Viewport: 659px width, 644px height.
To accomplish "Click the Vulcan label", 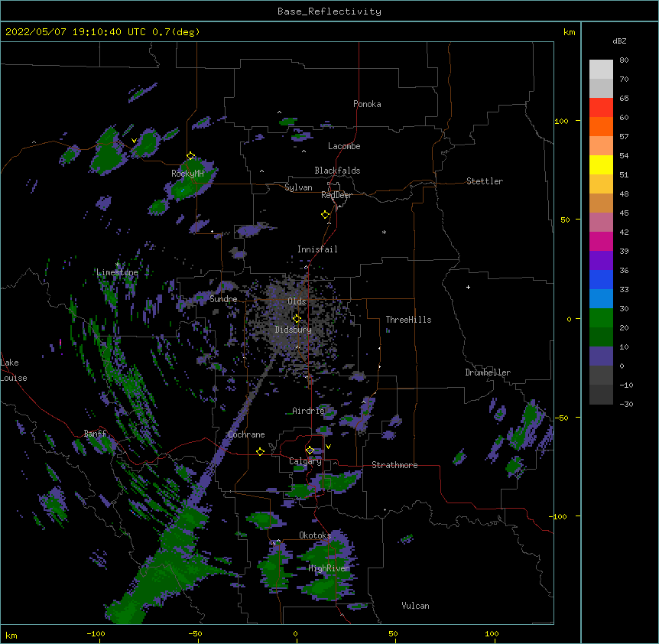I will [415, 606].
